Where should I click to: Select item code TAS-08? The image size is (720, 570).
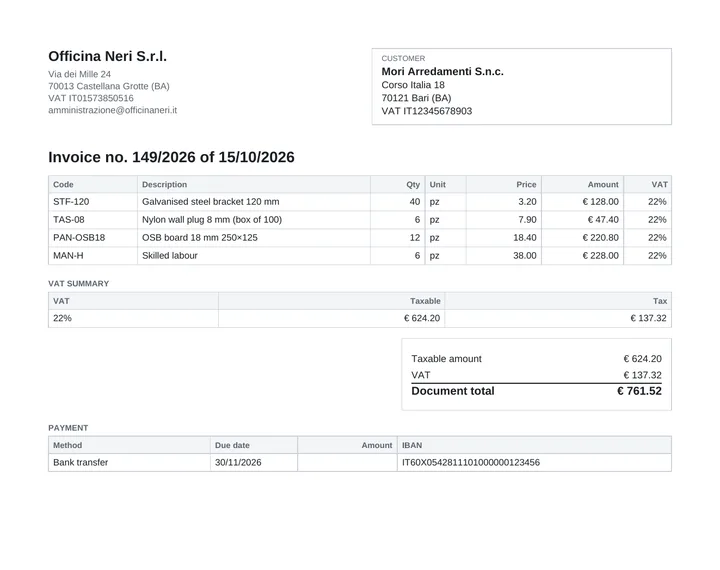coord(69,220)
